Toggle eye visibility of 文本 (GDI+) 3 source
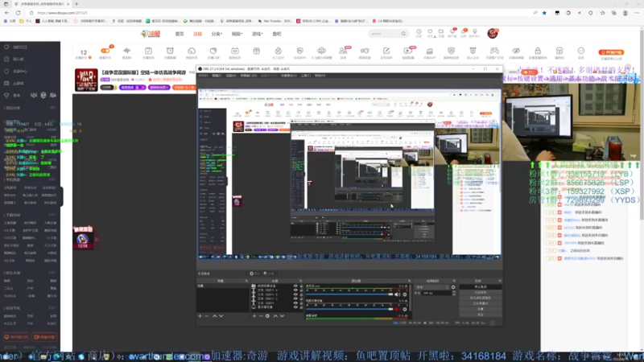 [295, 294]
